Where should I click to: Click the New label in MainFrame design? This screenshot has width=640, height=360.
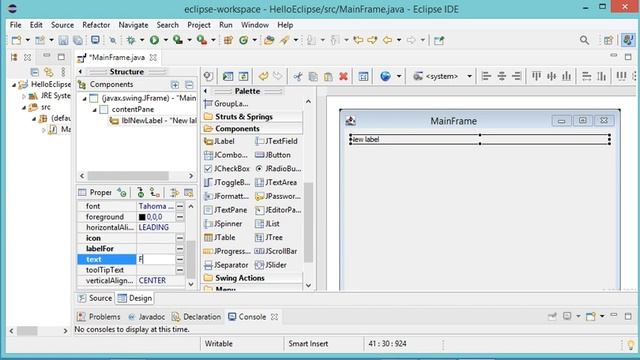480,139
